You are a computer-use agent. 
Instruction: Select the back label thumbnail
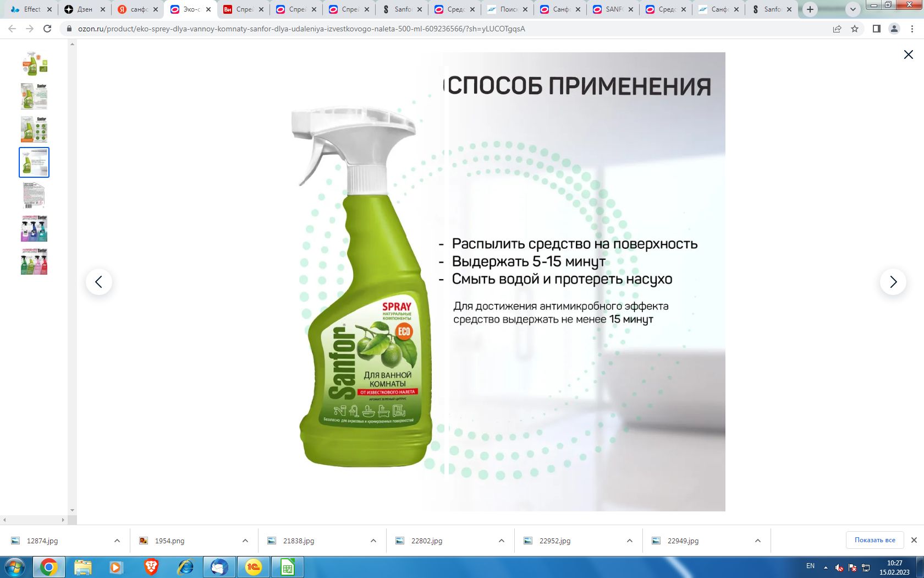[34, 195]
